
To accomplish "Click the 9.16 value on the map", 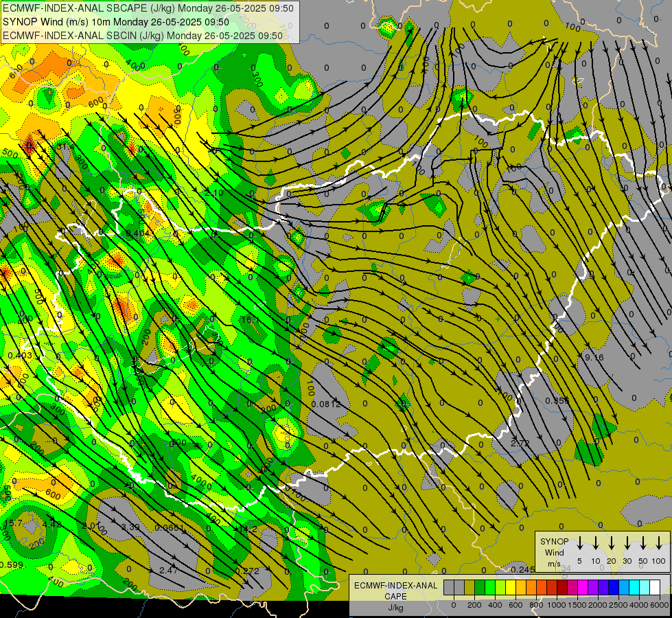I will (594, 357).
